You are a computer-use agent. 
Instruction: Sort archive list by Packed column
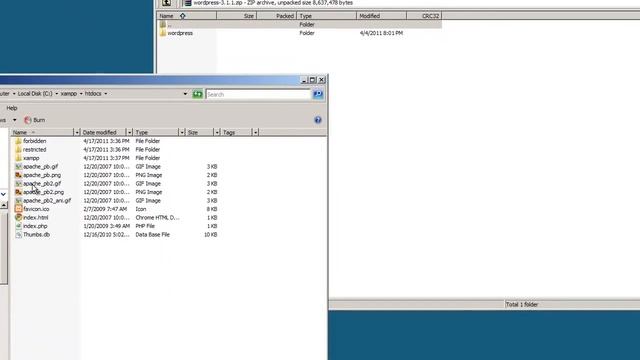[276, 16]
